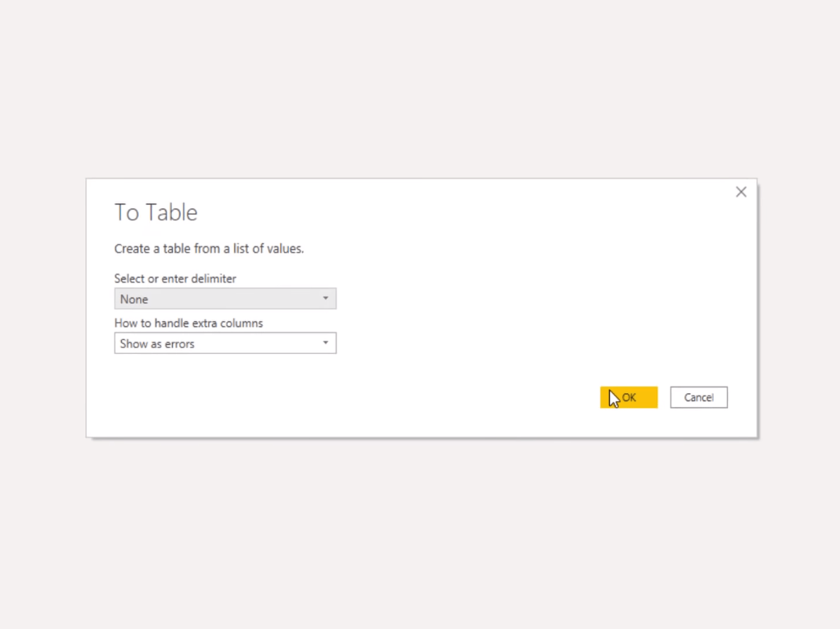Close the To Table dialog with X

(x=741, y=192)
